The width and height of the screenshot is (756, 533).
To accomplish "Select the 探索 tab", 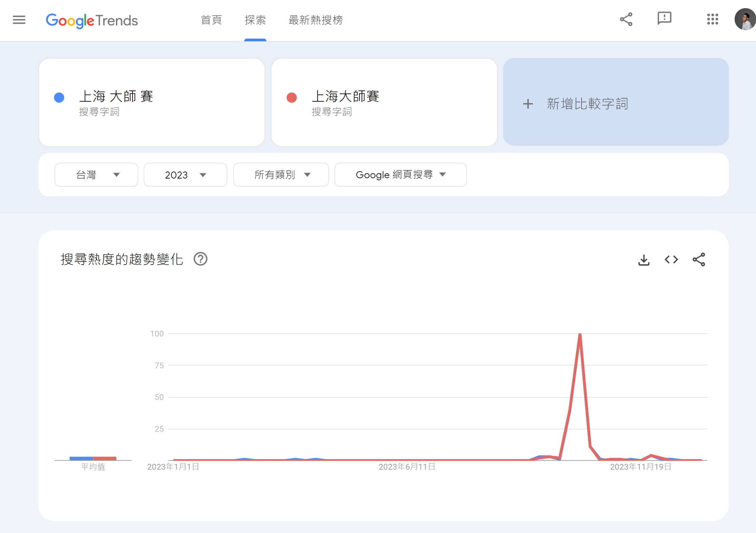I will pos(255,20).
